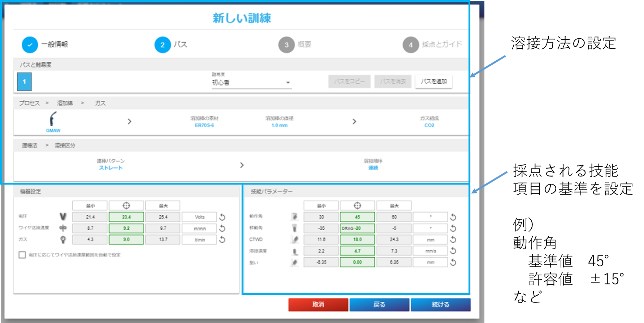Reset the work angle (動作角) row

pos(453,217)
